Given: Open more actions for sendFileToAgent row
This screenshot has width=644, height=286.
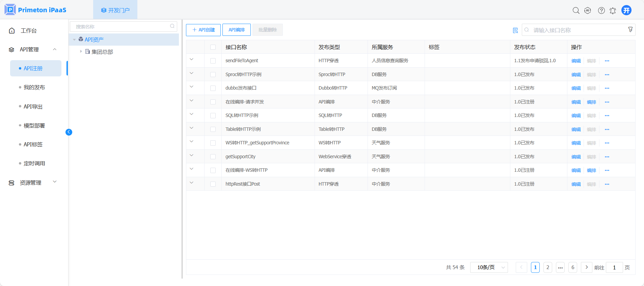Looking at the screenshot, I should click(x=607, y=61).
